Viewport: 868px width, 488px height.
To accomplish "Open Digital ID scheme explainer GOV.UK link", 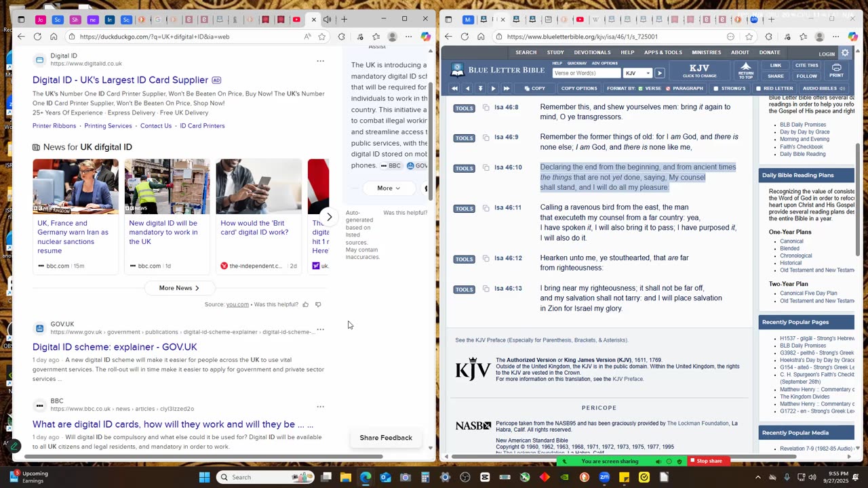I will 115,347.
